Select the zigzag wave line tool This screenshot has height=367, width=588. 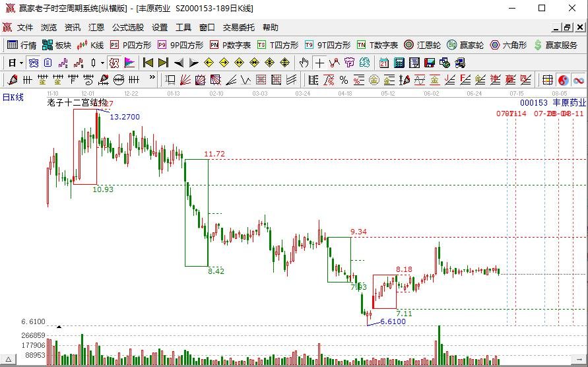coord(246,80)
